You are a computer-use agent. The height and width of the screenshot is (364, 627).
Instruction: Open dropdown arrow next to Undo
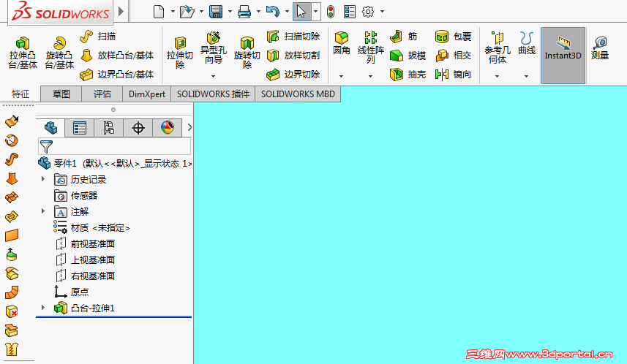(287, 12)
